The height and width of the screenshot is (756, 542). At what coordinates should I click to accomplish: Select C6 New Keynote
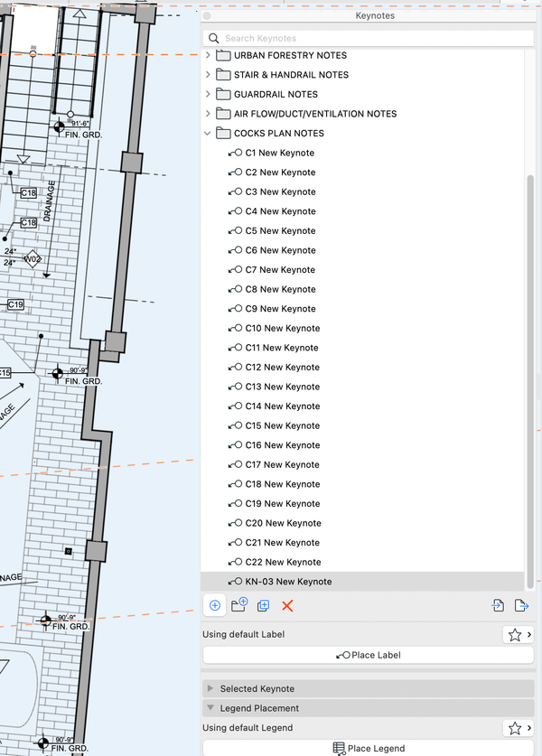[x=281, y=250]
